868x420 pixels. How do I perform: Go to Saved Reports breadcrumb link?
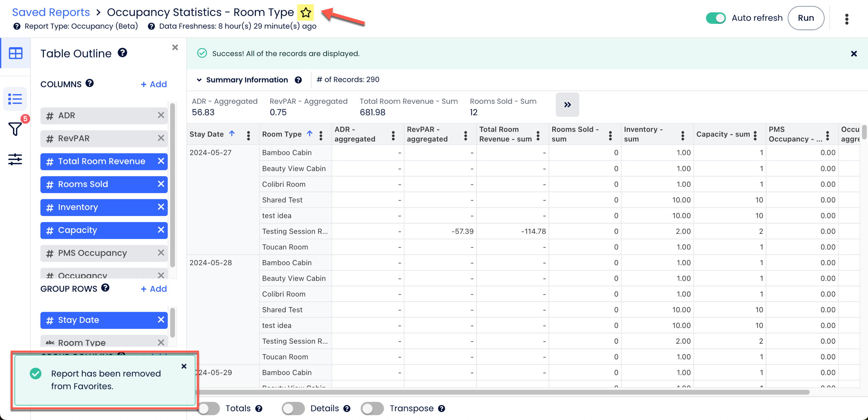pos(51,12)
